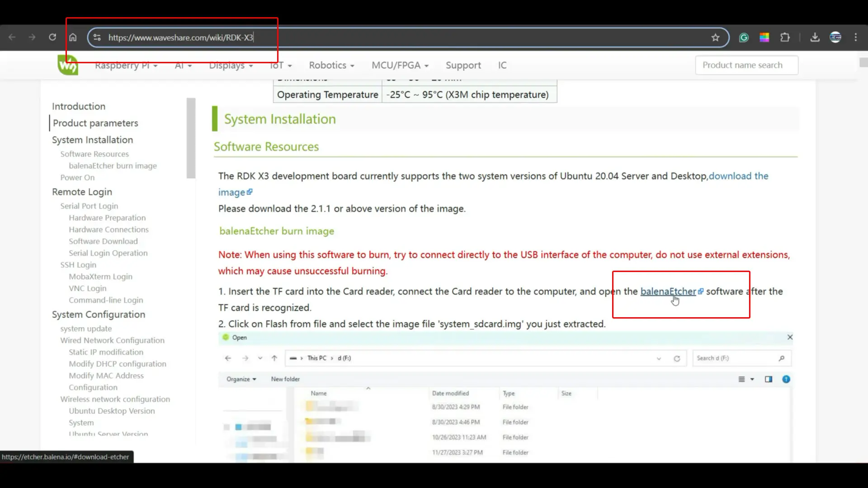Open the browser downloads icon

815,37
